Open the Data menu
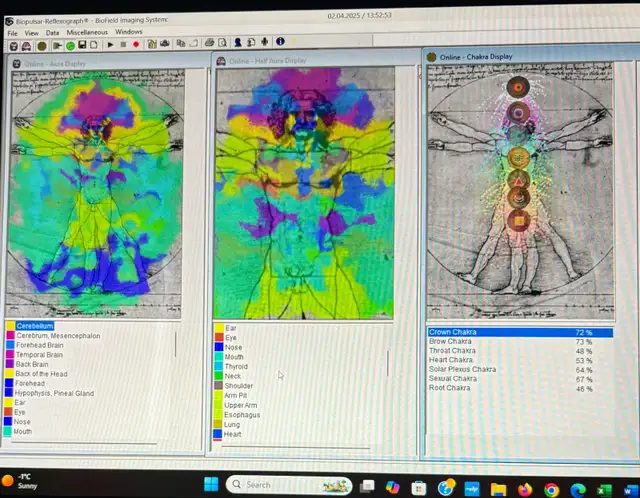The width and height of the screenshot is (640, 498). point(52,33)
